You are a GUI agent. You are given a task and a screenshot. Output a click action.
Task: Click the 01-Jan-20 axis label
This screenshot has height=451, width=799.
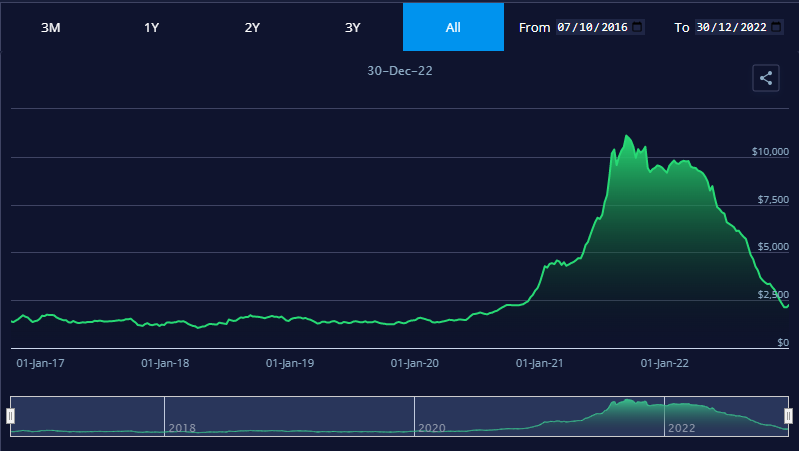[x=414, y=363]
